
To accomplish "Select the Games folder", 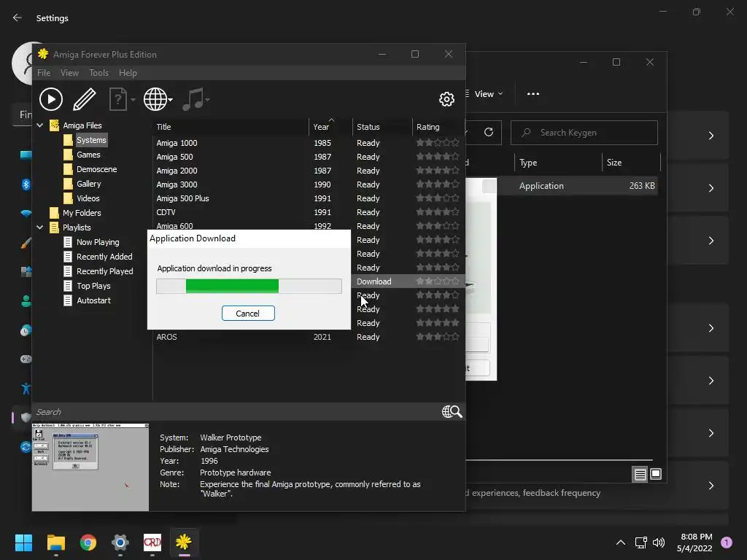I will 88,155.
